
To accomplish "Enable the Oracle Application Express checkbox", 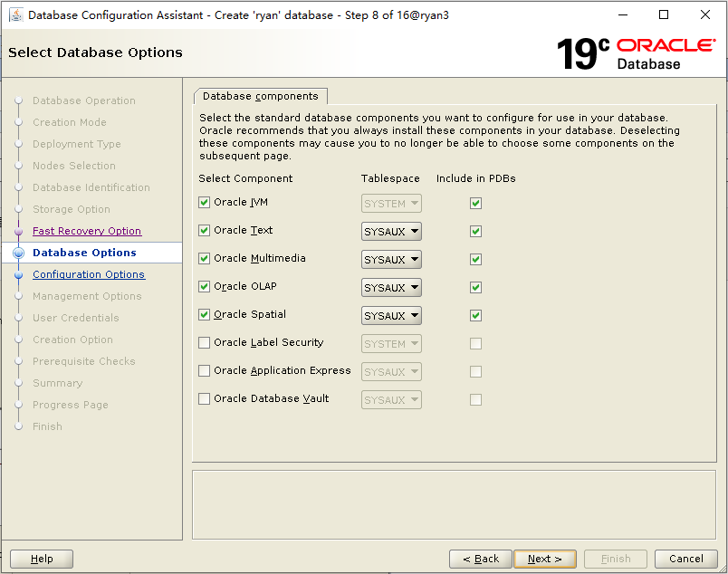I will [x=204, y=370].
